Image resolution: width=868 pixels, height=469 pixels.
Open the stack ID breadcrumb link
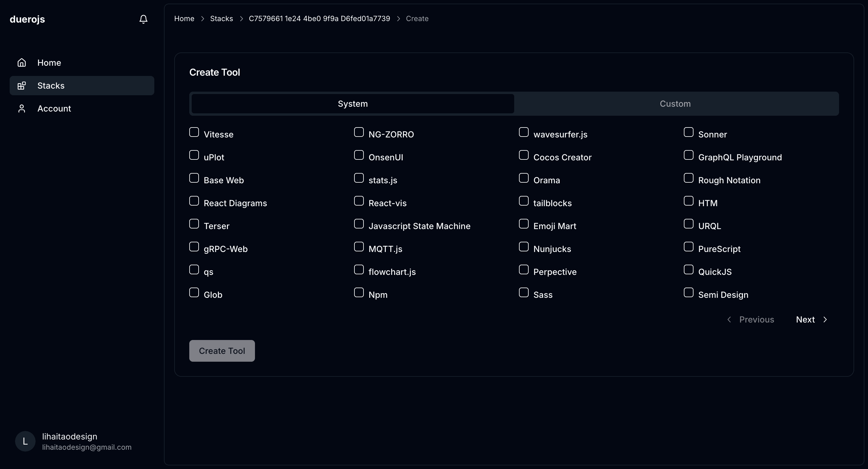pos(319,18)
